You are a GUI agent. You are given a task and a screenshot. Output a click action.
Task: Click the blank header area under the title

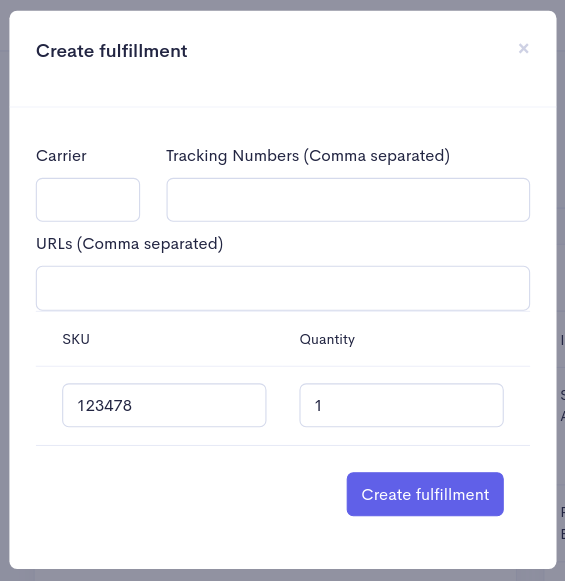pos(283,83)
